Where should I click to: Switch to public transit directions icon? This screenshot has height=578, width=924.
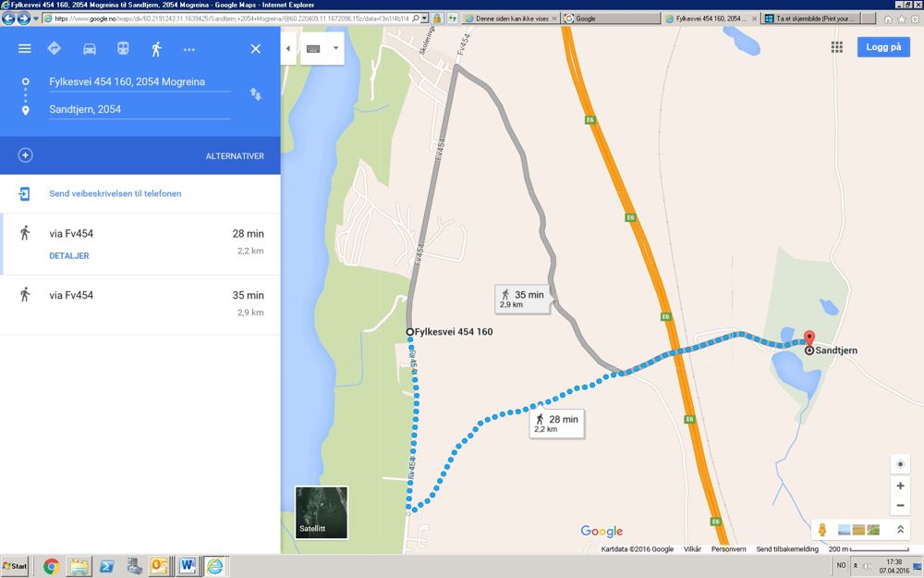123,48
